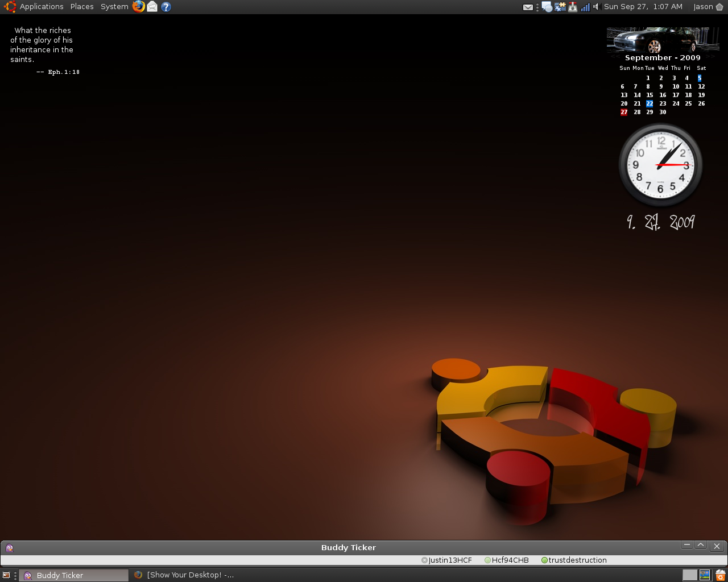Viewport: 728px width, 582px height.
Task: Open the Trash applet in bottom panel
Action: click(x=720, y=575)
